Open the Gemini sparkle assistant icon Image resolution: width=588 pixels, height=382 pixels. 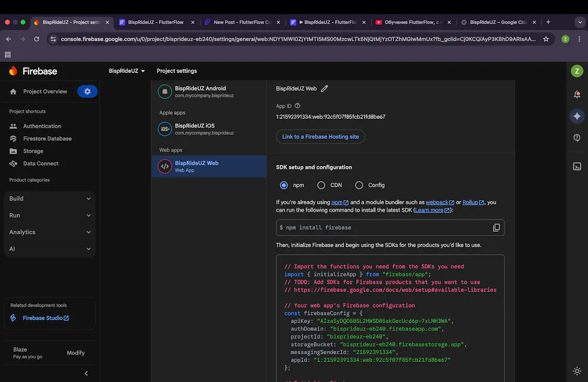pyautogui.click(x=577, y=116)
